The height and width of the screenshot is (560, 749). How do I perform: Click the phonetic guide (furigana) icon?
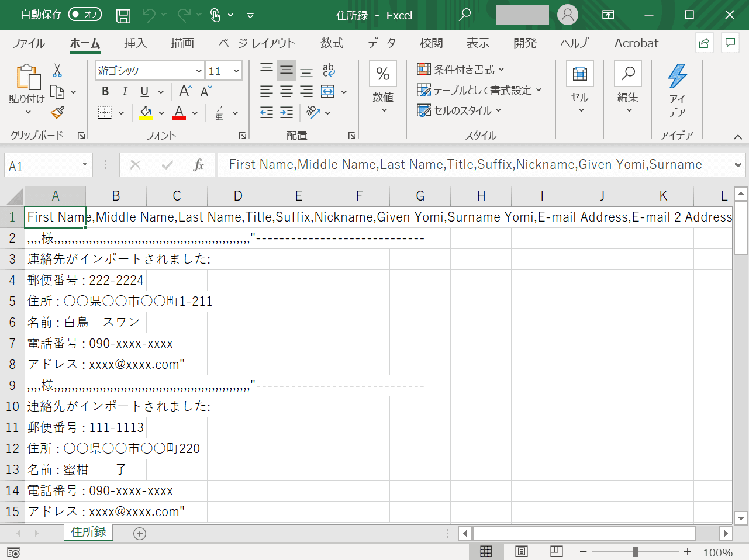point(219,112)
